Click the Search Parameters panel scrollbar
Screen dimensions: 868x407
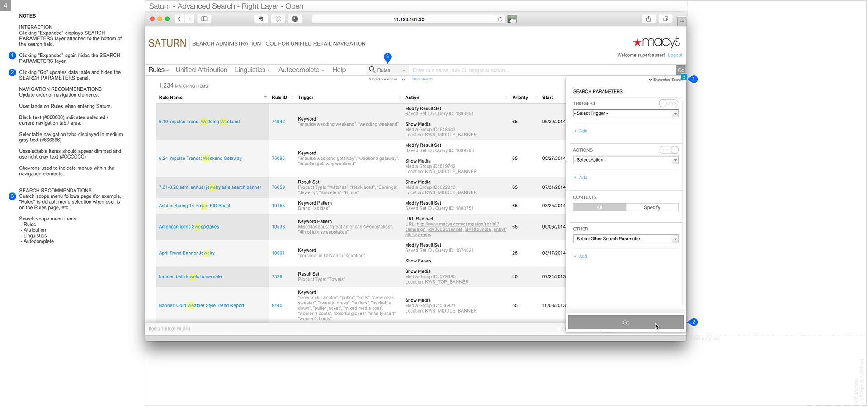683,202
